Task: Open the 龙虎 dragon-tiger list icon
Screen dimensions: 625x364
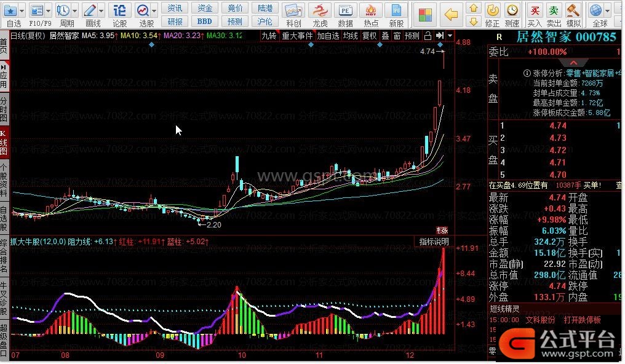Action: (x=320, y=10)
